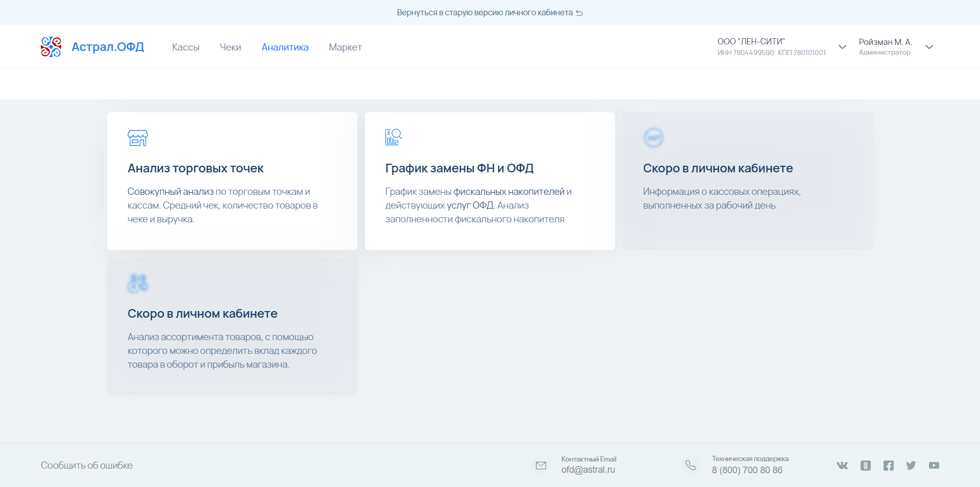Select the Аналитика tab
980x487 pixels.
pyautogui.click(x=285, y=47)
